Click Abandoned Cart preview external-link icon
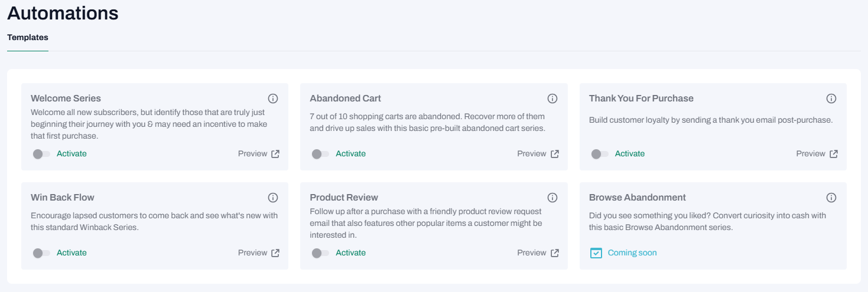The image size is (868, 292). point(554,154)
